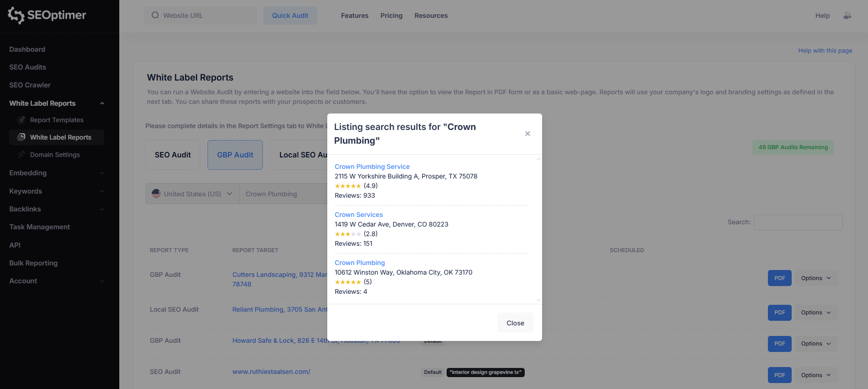Sort by the SCHEDULED column header
This screenshot has height=389, width=868.
point(627,250)
